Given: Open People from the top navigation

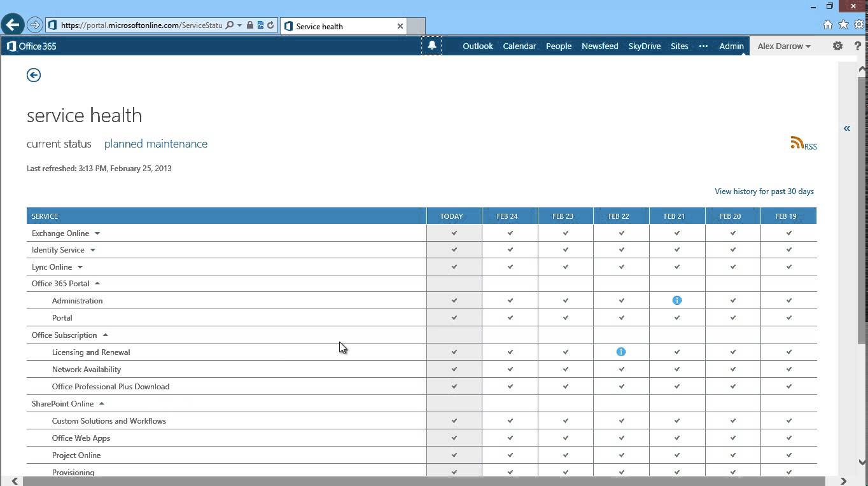Looking at the screenshot, I should click(x=559, y=46).
